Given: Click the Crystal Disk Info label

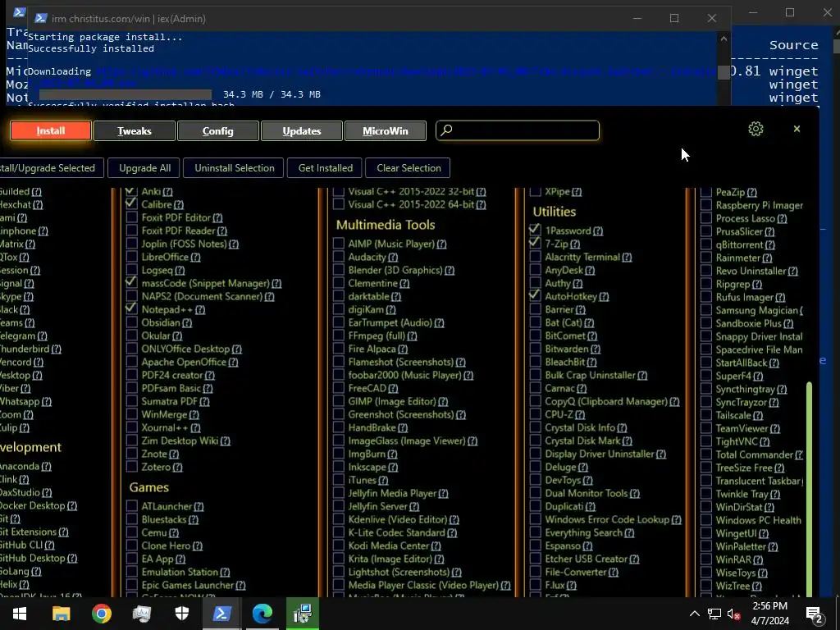Looking at the screenshot, I should coord(580,428).
